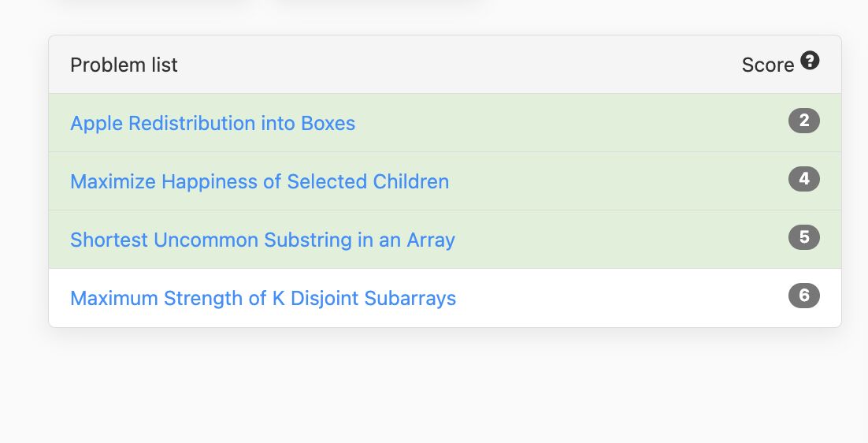Open Maximum Strength of K Disjoint Subarrays

263,298
